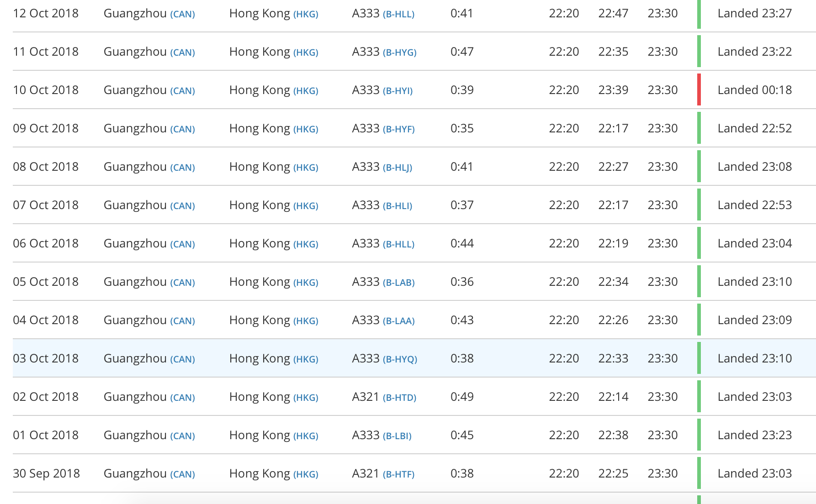816x504 pixels.
Task: Click CAN airport code in 09 Oct row
Action: click(x=182, y=129)
